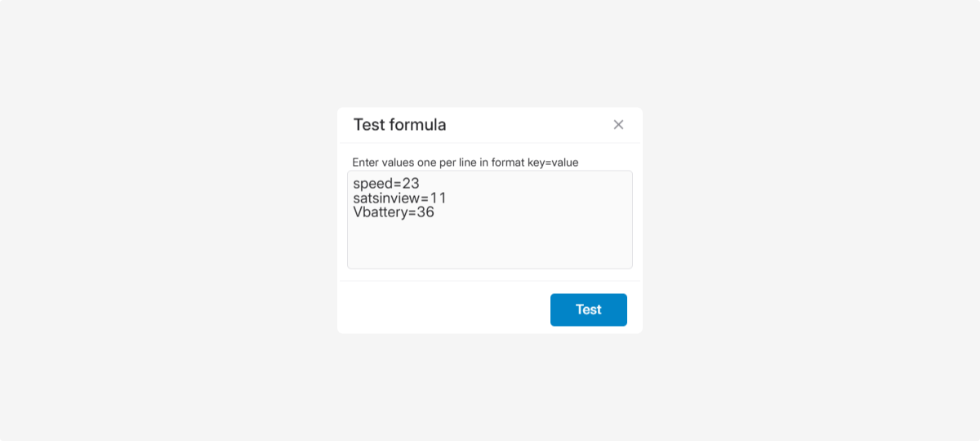
Task: Click the value 23 in the first line
Action: coord(411,184)
